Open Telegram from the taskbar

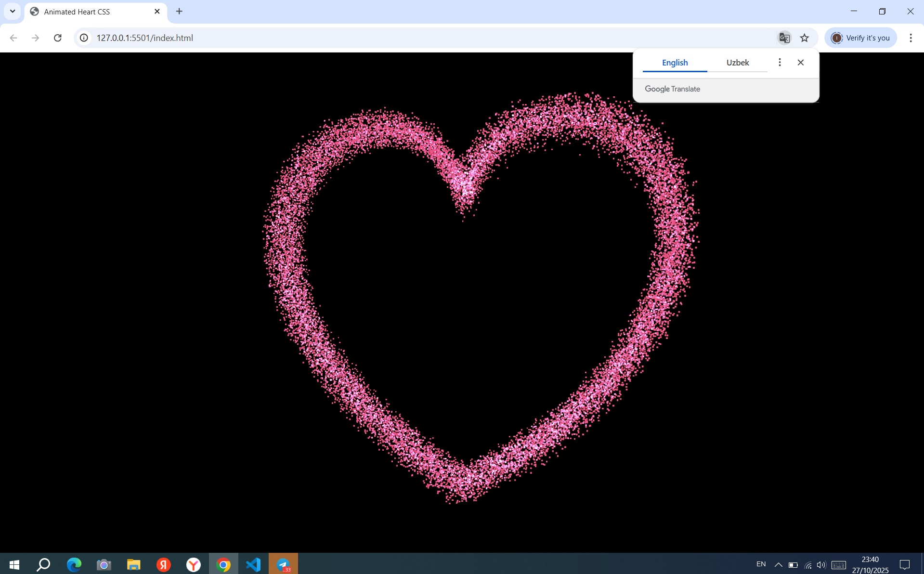point(283,564)
